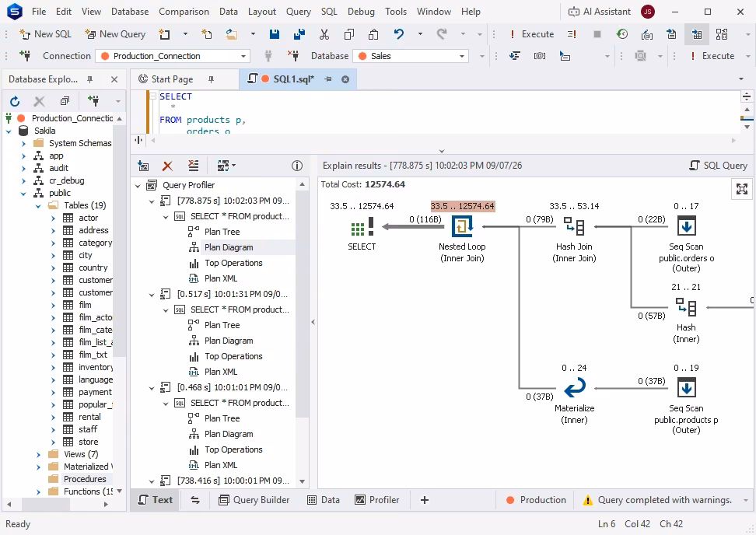
Task: Click the fit diagram to screen icon
Action: coord(743,188)
